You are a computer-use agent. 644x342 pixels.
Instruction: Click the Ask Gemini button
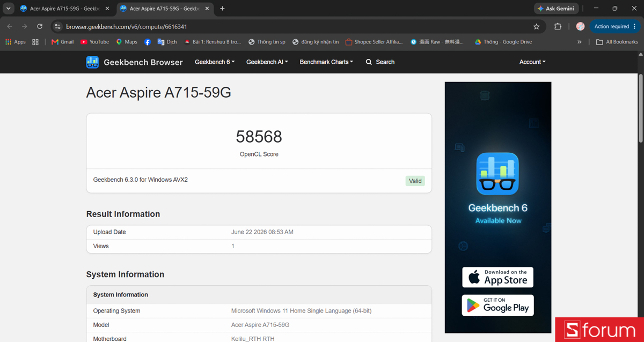556,9
